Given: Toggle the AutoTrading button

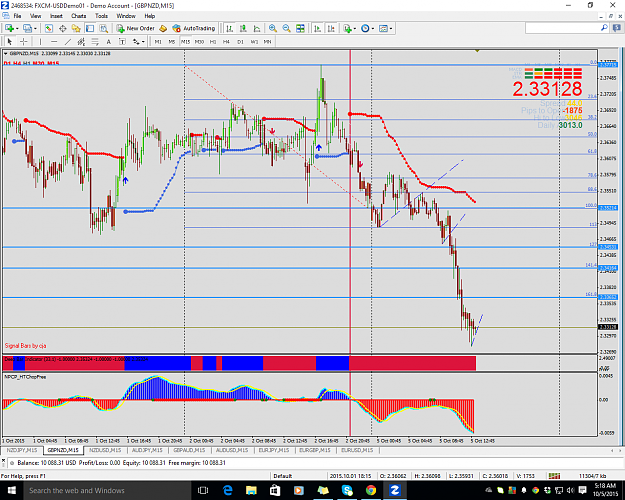Looking at the screenshot, I should pos(194,28).
